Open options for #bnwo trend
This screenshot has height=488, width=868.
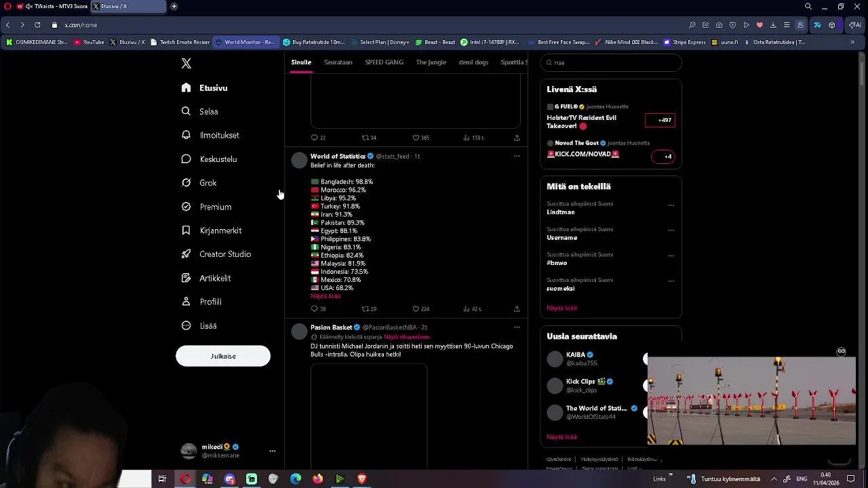coord(671,256)
